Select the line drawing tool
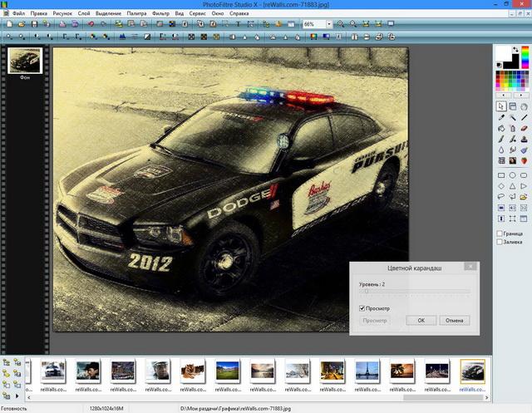 (x=525, y=118)
